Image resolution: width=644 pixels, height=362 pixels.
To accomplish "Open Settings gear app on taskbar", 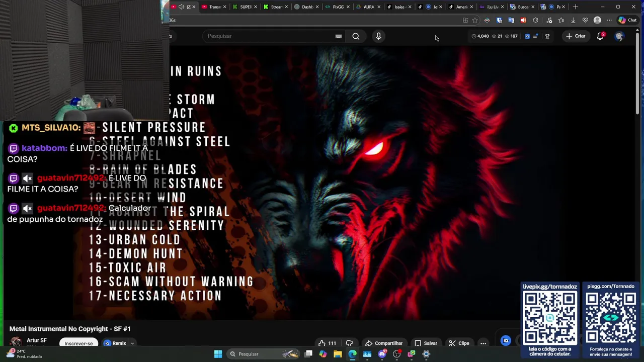I will click(426, 354).
